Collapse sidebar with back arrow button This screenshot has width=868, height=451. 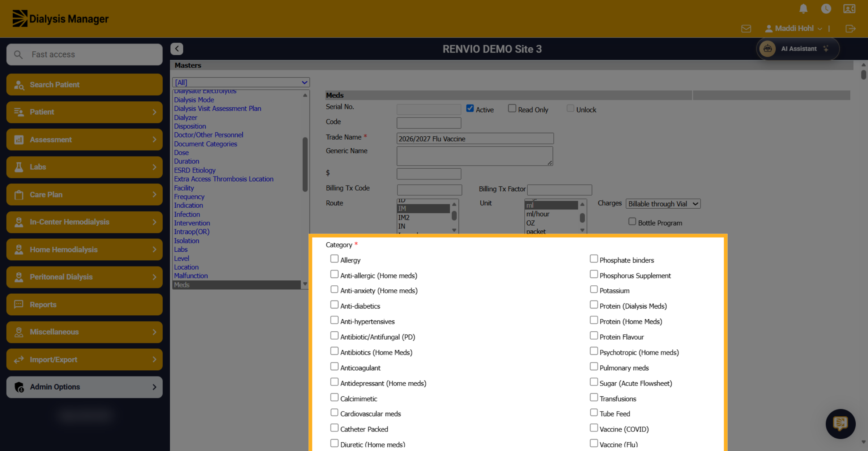pos(177,49)
